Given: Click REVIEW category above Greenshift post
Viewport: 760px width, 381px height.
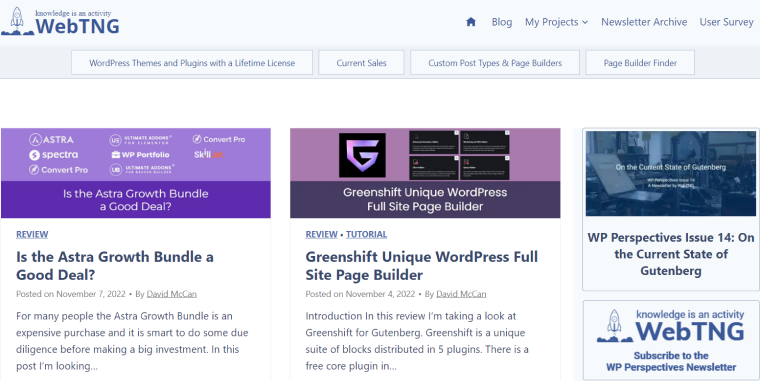Looking at the screenshot, I should point(321,234).
